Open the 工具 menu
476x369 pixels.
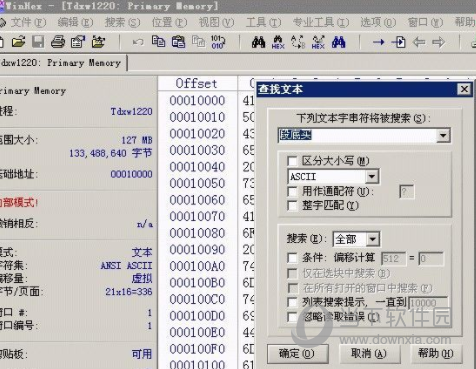[263, 23]
